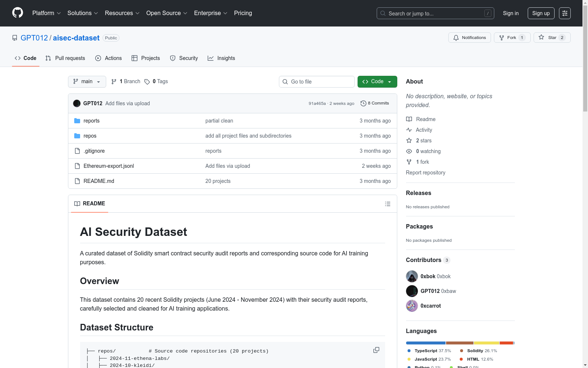
Task: View the 8 Commits history
Action: pos(375,103)
